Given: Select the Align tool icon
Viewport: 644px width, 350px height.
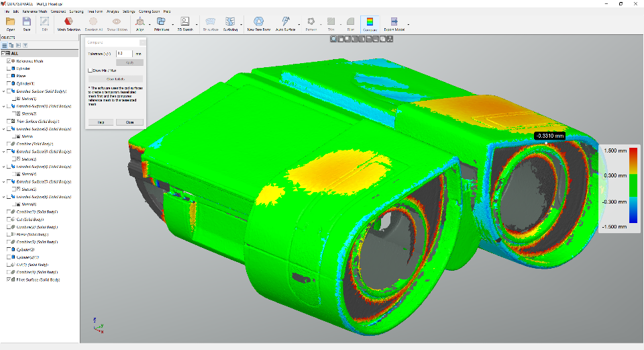Looking at the screenshot, I should point(140,24).
